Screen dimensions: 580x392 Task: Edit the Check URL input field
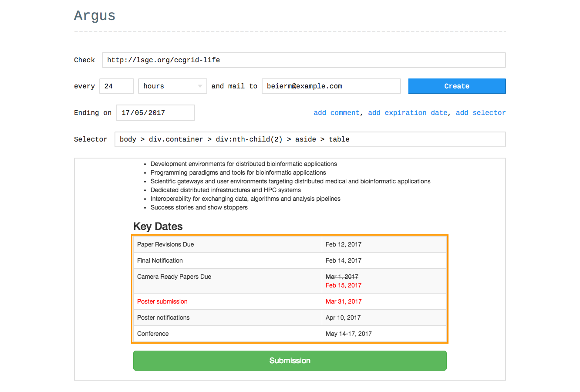[x=304, y=60]
